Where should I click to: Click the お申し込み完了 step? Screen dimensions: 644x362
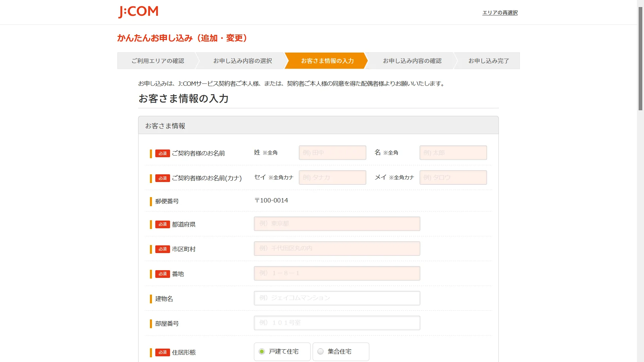coord(488,61)
